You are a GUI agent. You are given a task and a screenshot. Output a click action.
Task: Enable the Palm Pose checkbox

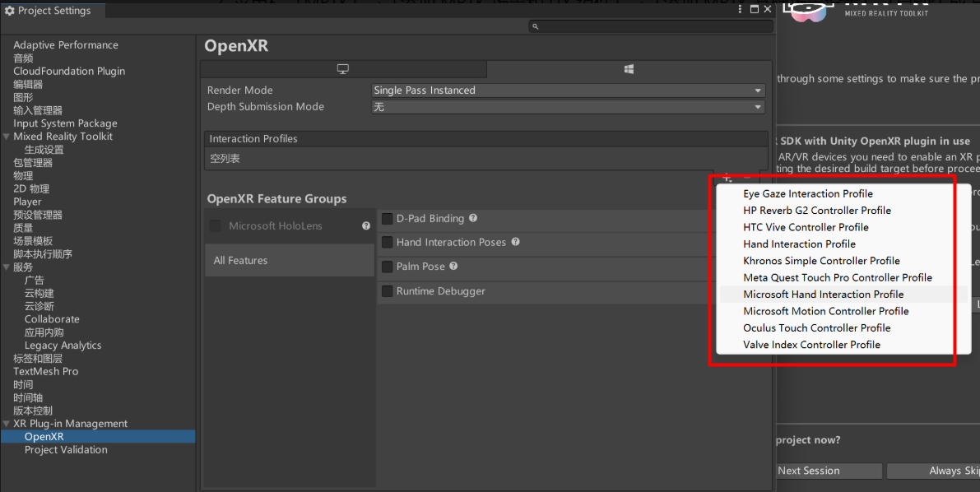(x=387, y=267)
